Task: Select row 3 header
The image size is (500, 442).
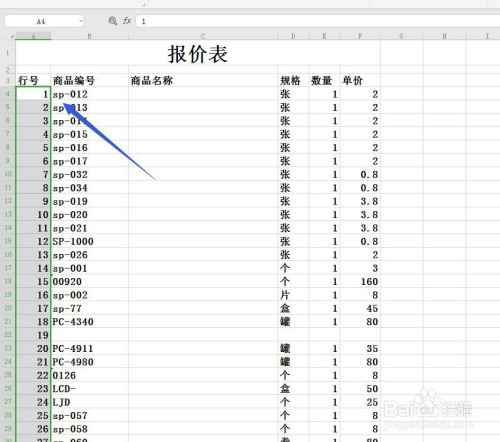Action: click(x=7, y=80)
